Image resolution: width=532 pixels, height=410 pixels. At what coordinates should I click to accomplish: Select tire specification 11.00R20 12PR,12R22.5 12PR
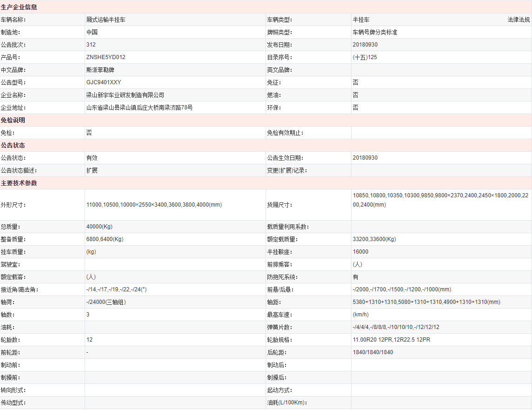pyautogui.click(x=391, y=340)
